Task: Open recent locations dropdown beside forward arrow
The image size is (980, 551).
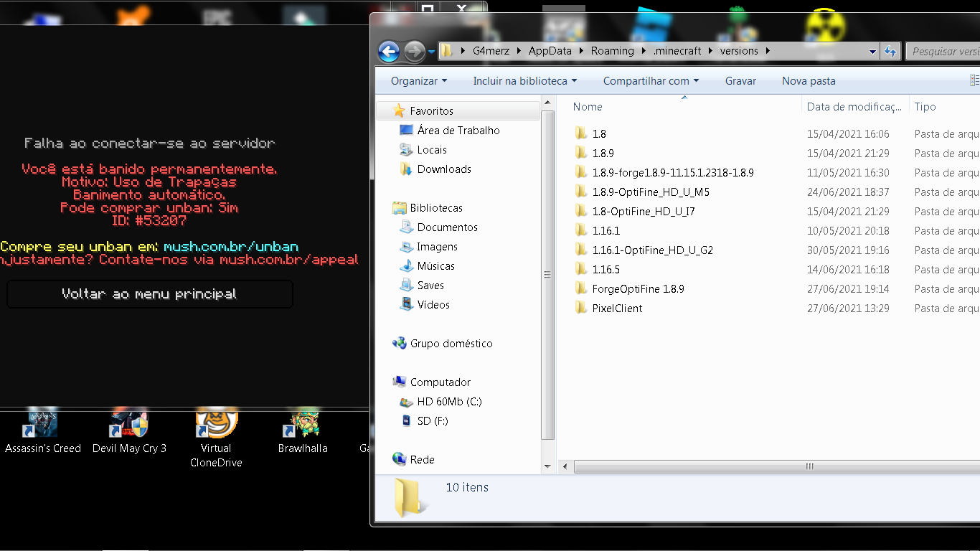Action: click(x=431, y=52)
